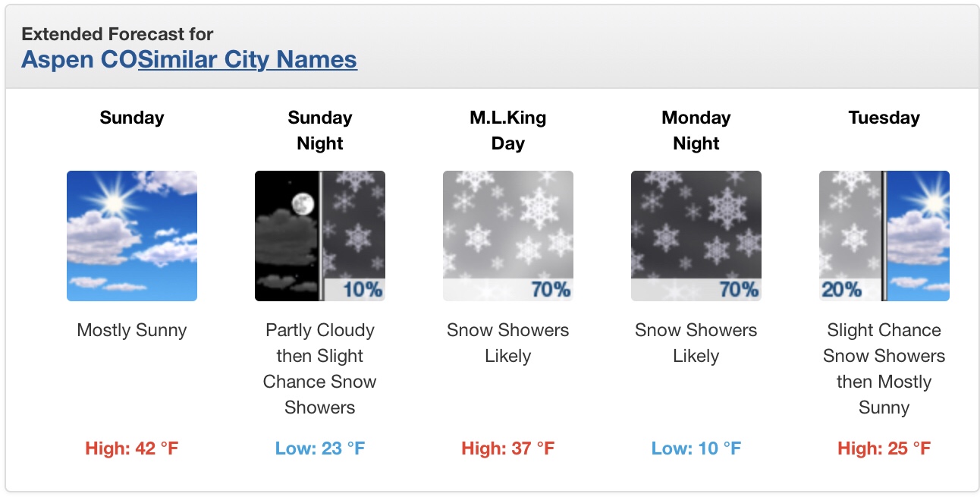
Task: Click the High: 25 °F temperature
Action: [x=884, y=448]
